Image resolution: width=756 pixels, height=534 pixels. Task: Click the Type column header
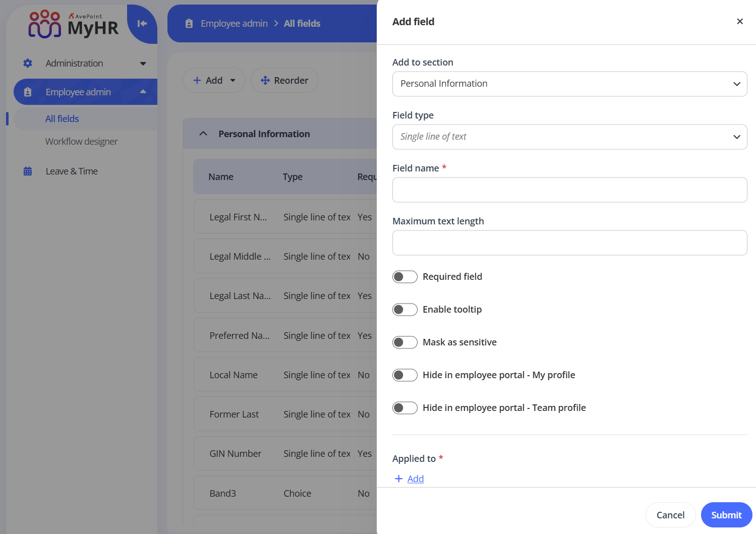(x=293, y=176)
